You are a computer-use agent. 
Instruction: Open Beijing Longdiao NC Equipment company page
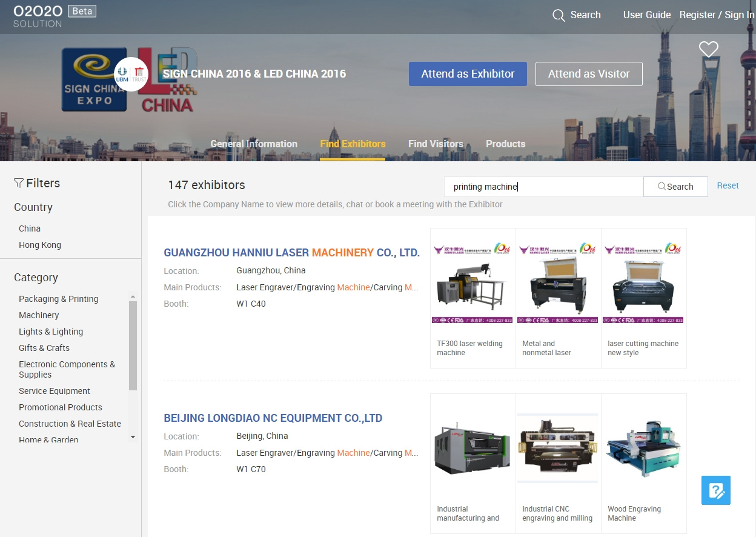[x=273, y=418]
